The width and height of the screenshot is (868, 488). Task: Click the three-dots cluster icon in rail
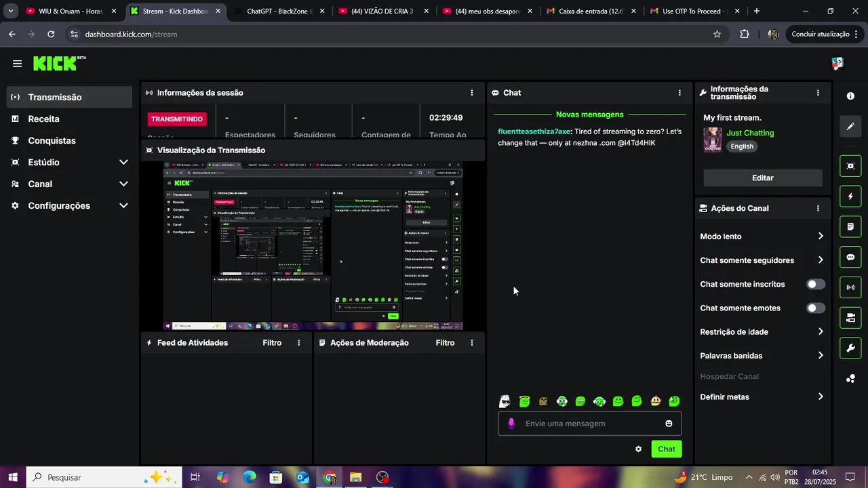click(x=850, y=379)
